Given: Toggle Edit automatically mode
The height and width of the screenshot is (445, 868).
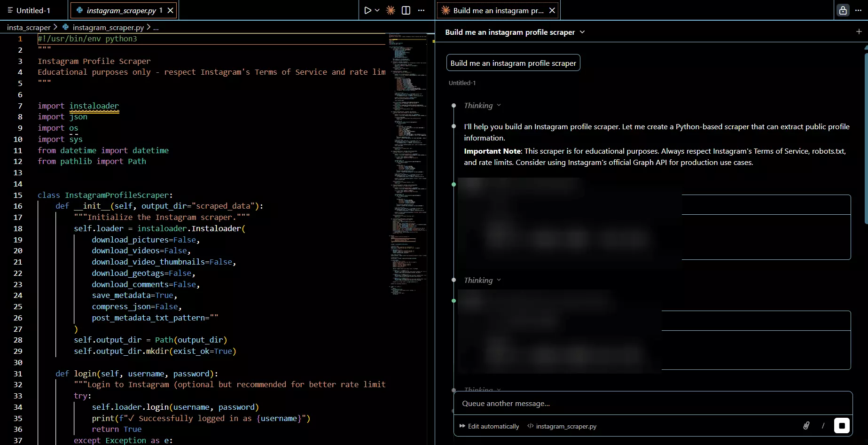Looking at the screenshot, I should [489, 426].
